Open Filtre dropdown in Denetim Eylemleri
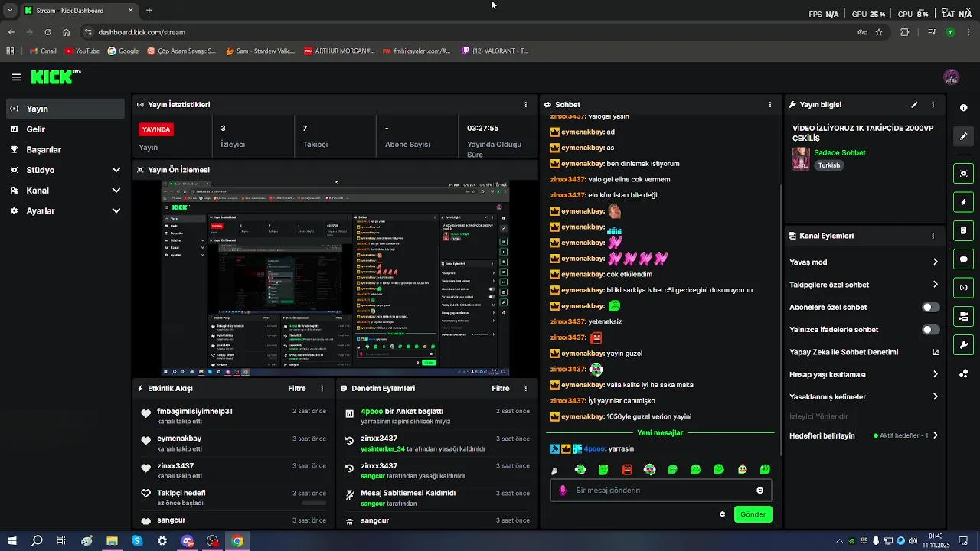 [x=500, y=389]
